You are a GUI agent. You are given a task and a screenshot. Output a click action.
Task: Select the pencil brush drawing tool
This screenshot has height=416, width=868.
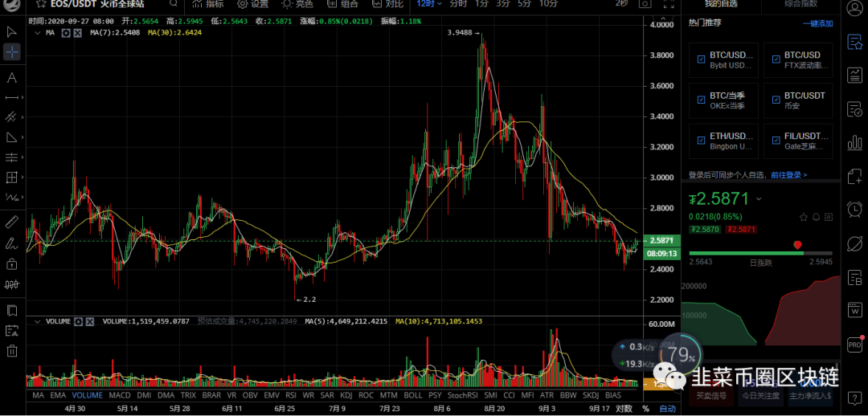[11, 243]
